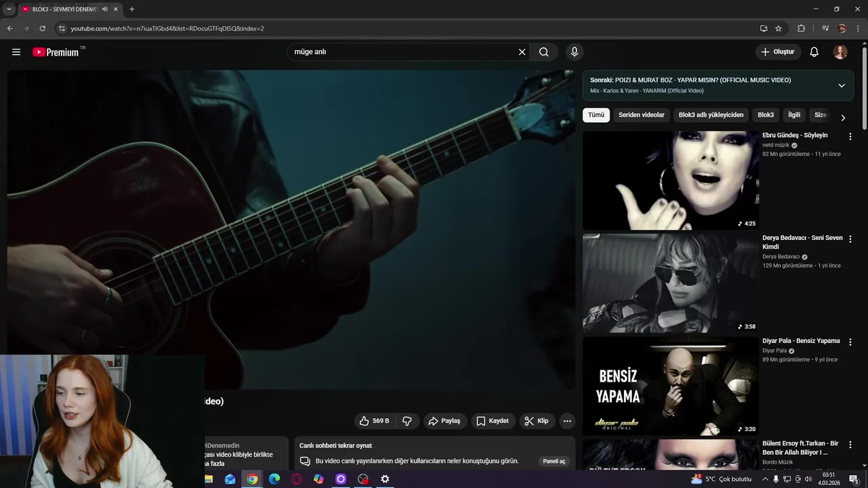Like the video (569 B)
This screenshot has height=488, width=868.
[x=374, y=421]
